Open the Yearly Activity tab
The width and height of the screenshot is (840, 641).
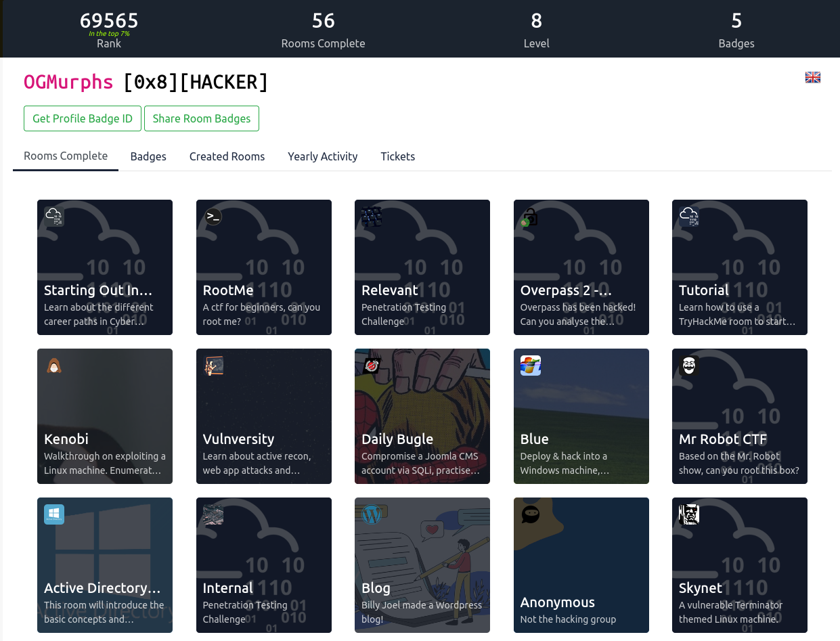click(x=322, y=156)
